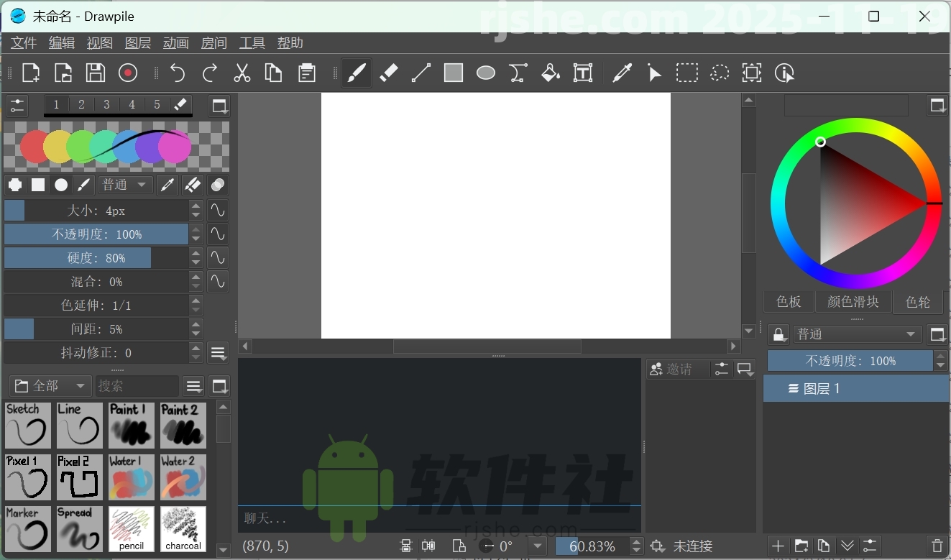Screen dimensions: 951x560
Task: Open the layer blend mode 普通 dropdown
Action: coord(855,334)
